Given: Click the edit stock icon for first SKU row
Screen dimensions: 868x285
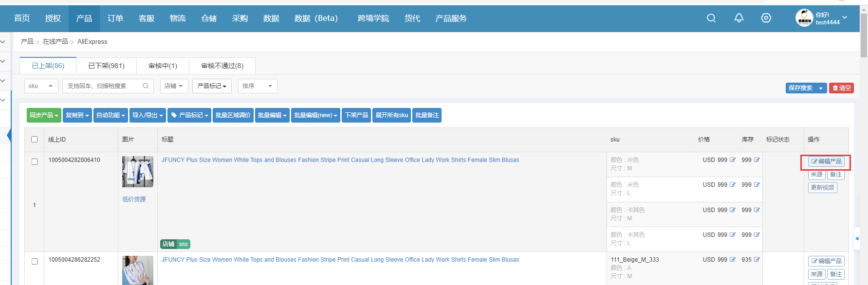Looking at the screenshot, I should coord(757,160).
